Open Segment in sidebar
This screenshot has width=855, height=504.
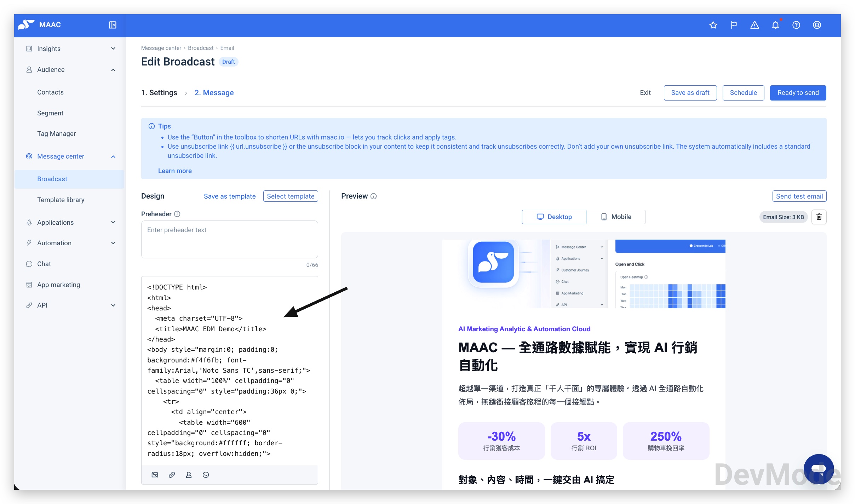pyautogui.click(x=50, y=113)
